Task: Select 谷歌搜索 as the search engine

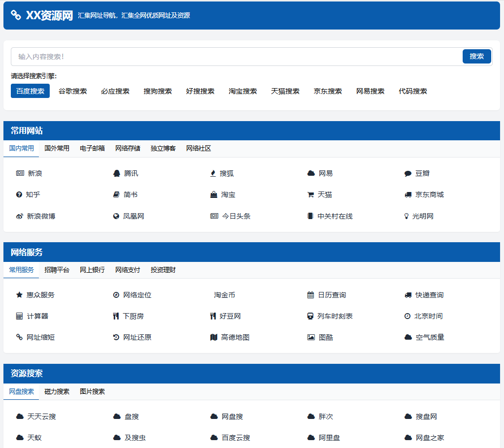Action: (x=73, y=91)
